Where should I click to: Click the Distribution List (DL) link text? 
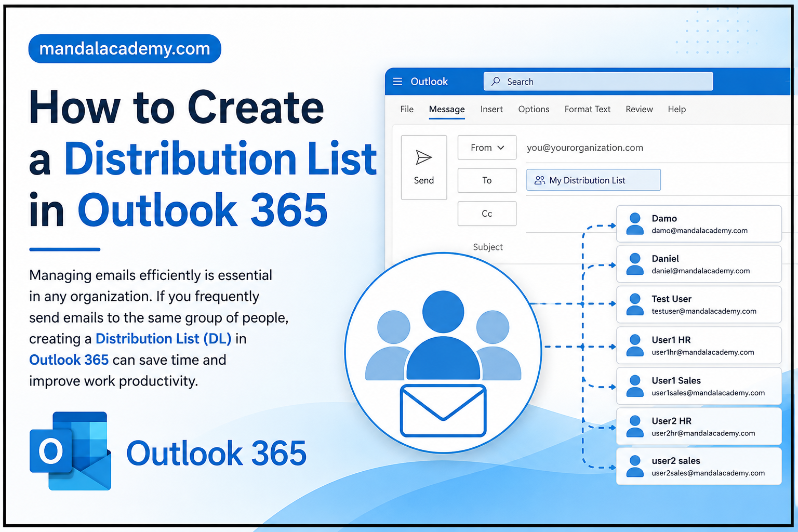[163, 339]
